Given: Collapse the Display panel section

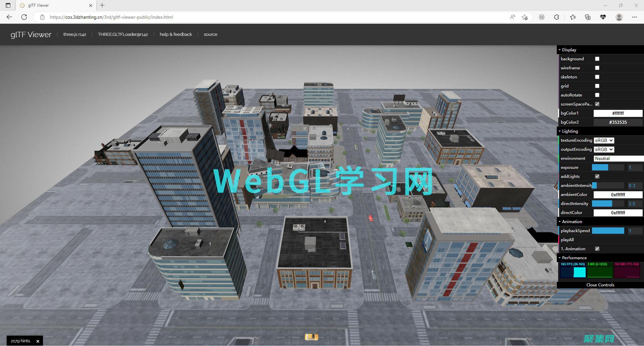Looking at the screenshot, I should click(569, 50).
